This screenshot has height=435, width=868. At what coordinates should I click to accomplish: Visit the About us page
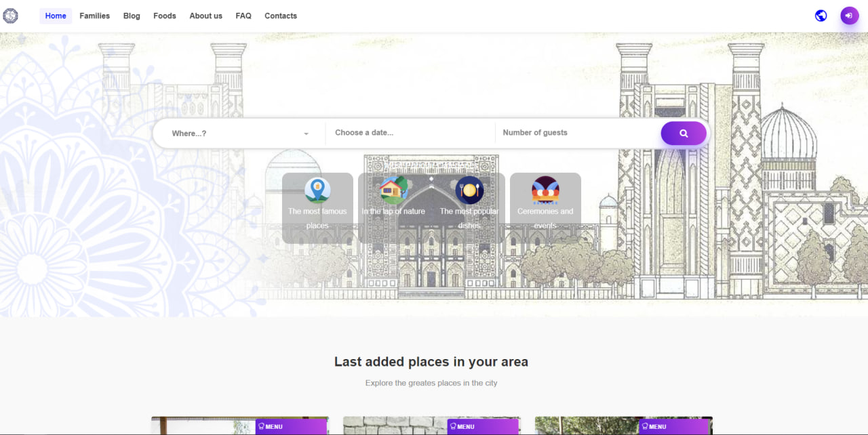coord(205,16)
